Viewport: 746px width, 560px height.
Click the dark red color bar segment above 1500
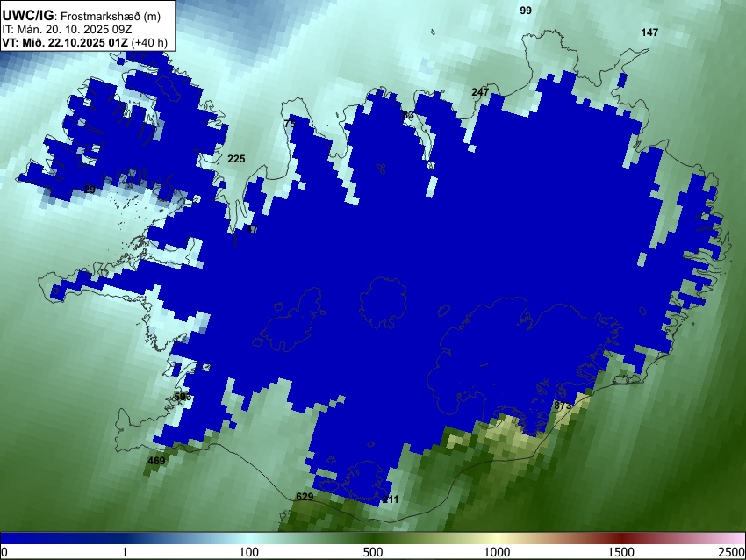621,538
